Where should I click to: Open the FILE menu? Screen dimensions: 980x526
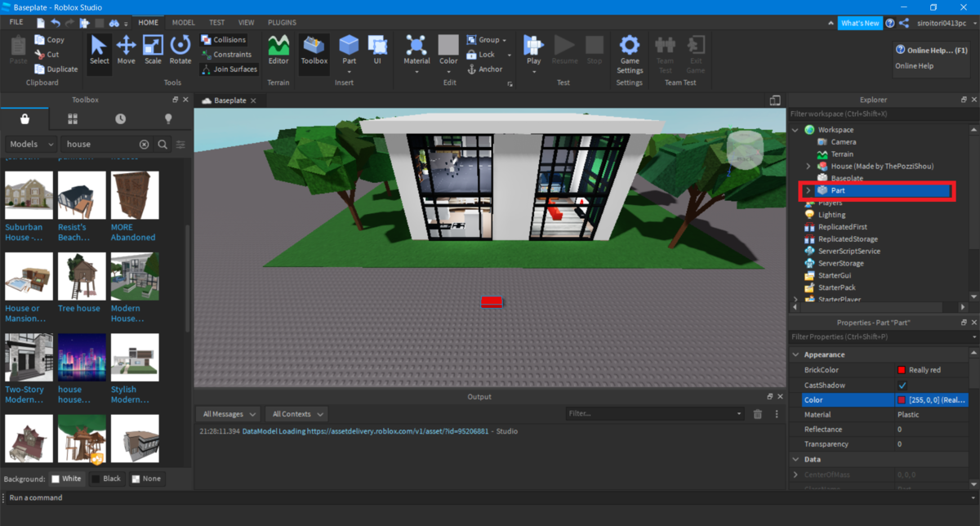(16, 22)
